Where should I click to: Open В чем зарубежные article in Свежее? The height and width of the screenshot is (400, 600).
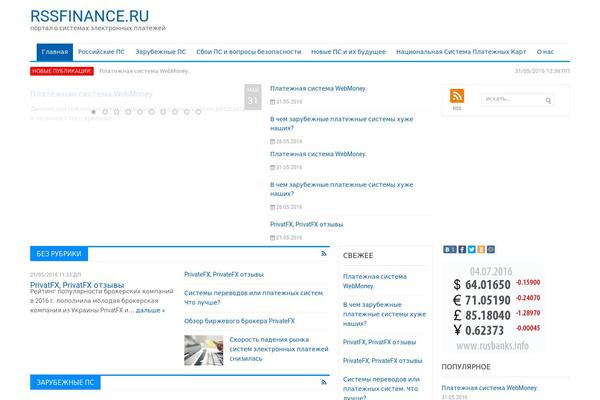[x=384, y=314]
